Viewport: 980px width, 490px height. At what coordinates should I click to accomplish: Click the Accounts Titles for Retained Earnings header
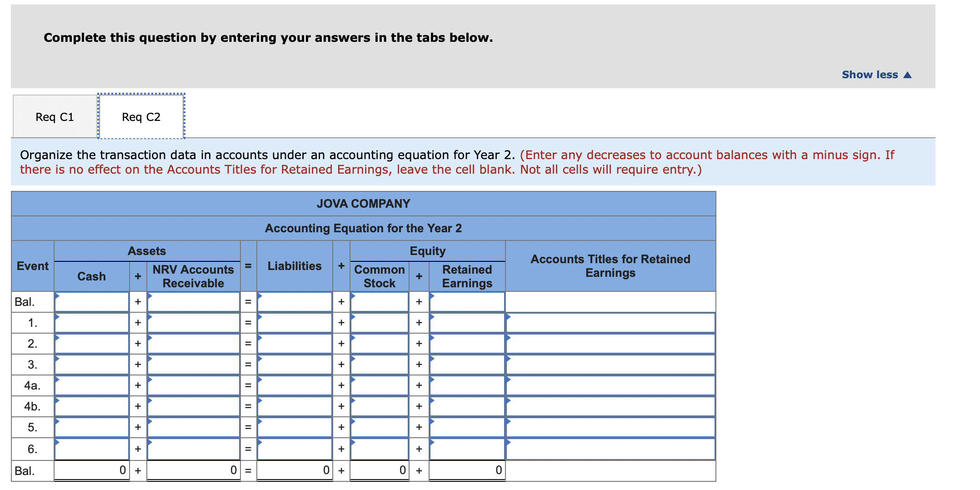(x=610, y=266)
